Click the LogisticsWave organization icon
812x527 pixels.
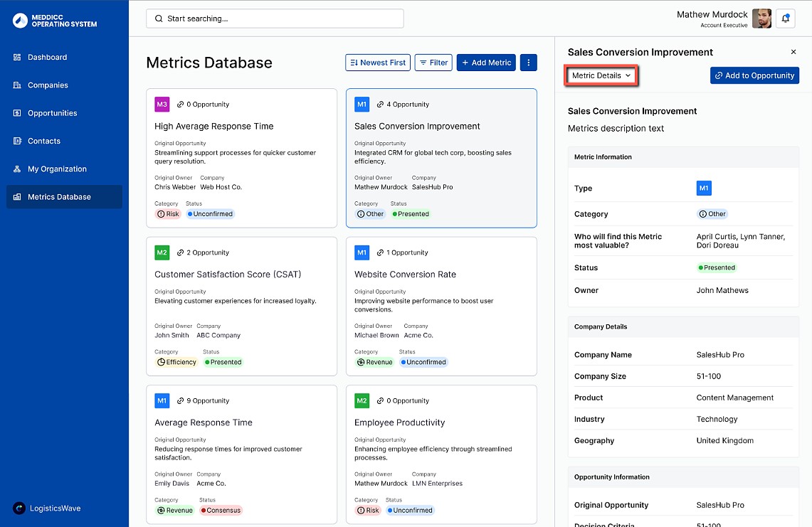[19, 509]
